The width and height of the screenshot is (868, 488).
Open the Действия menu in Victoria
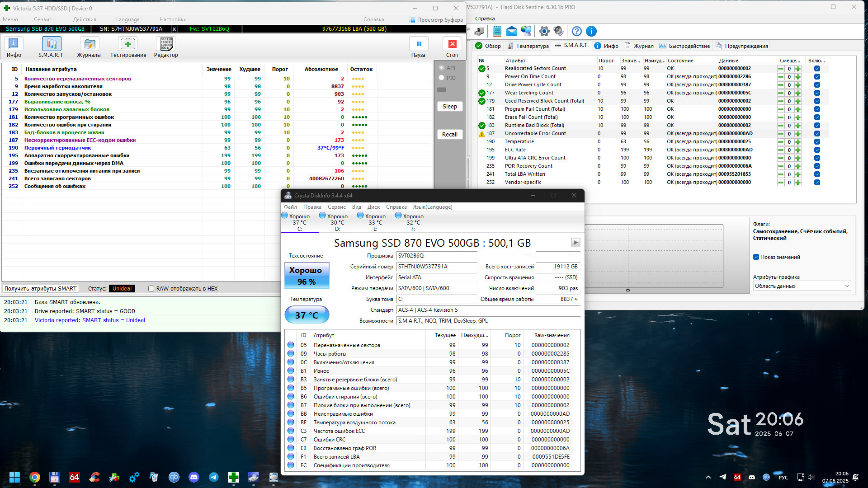click(x=85, y=19)
